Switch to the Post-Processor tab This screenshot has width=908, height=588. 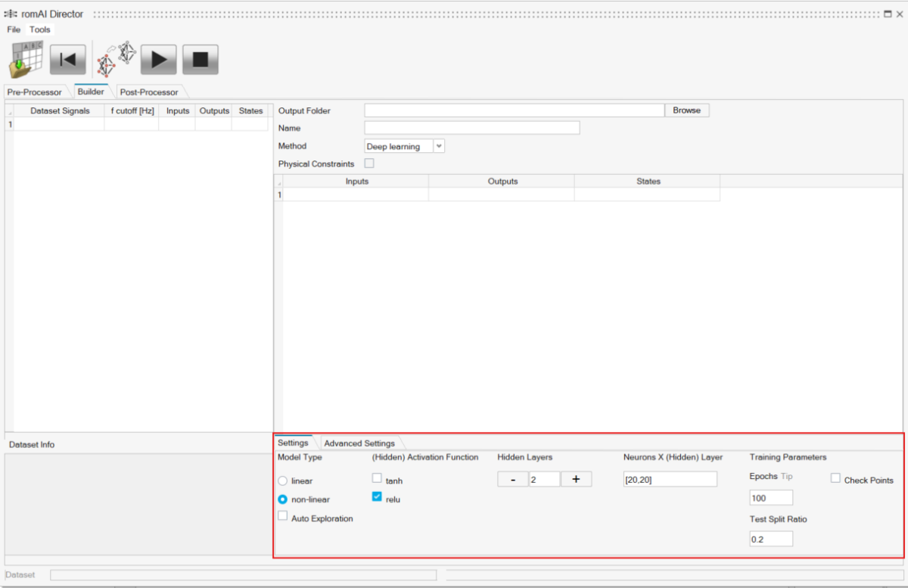pos(149,92)
